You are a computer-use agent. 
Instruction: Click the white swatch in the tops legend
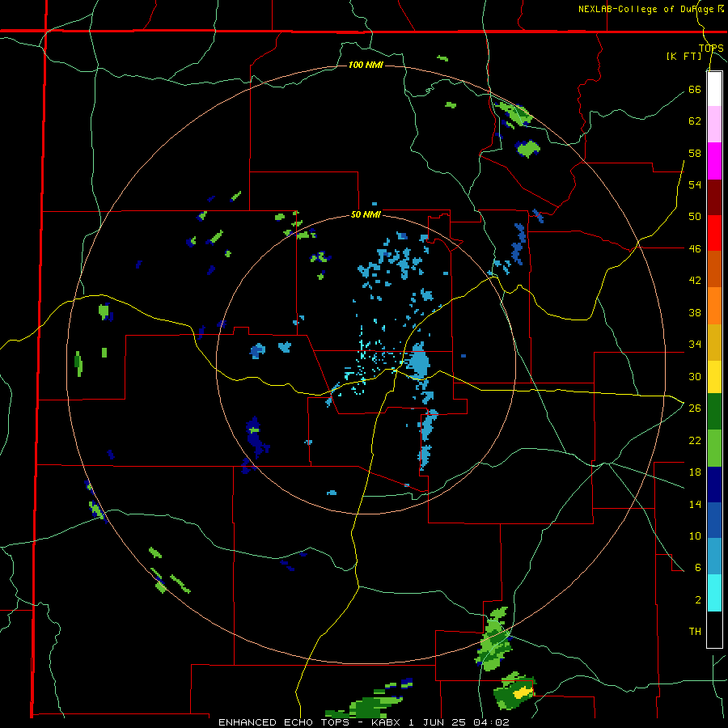pos(714,89)
